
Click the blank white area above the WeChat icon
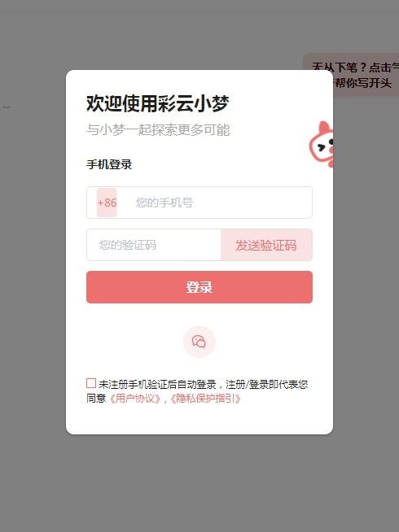tap(199, 315)
